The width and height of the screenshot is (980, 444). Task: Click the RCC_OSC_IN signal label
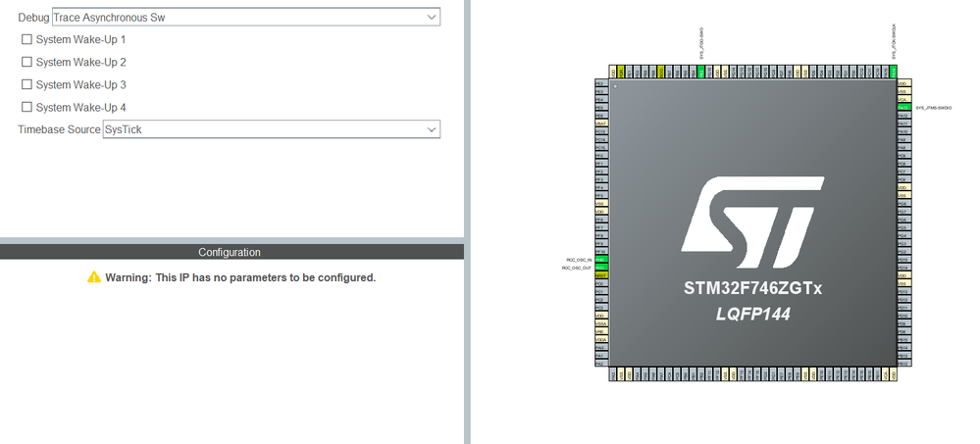(580, 259)
